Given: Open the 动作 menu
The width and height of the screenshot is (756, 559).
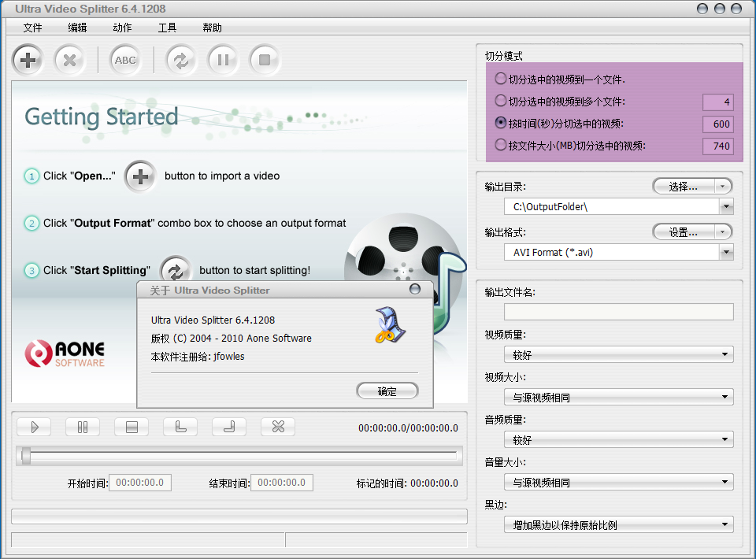Looking at the screenshot, I should click(122, 28).
